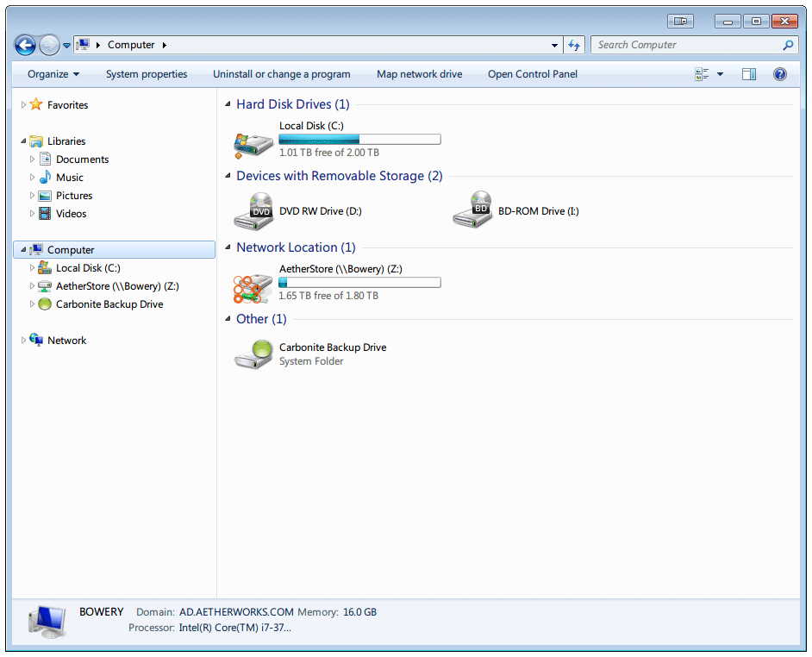The height and width of the screenshot is (657, 812).
Task: Click the Videos filmstrip icon
Action: 45,214
